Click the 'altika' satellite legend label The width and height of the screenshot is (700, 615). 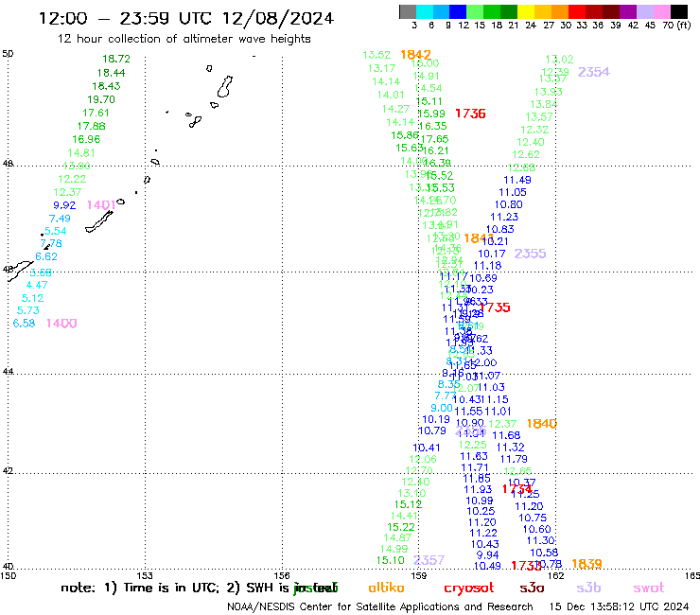coord(386,588)
